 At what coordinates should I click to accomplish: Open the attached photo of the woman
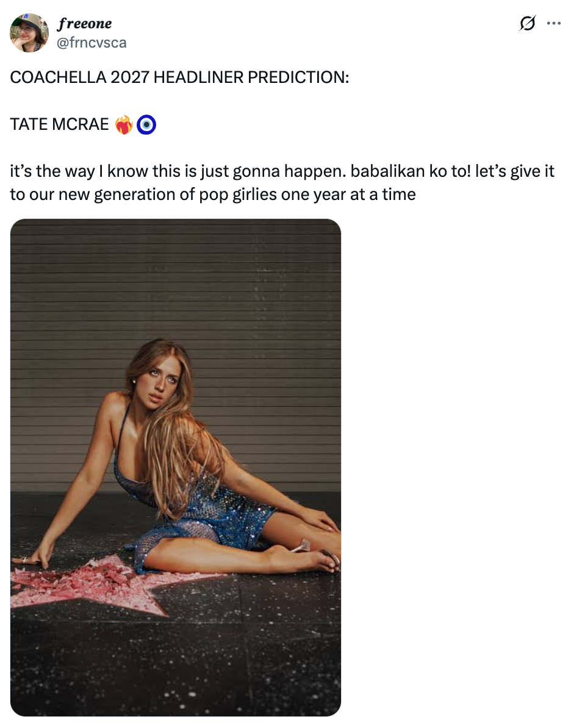pos(176,467)
